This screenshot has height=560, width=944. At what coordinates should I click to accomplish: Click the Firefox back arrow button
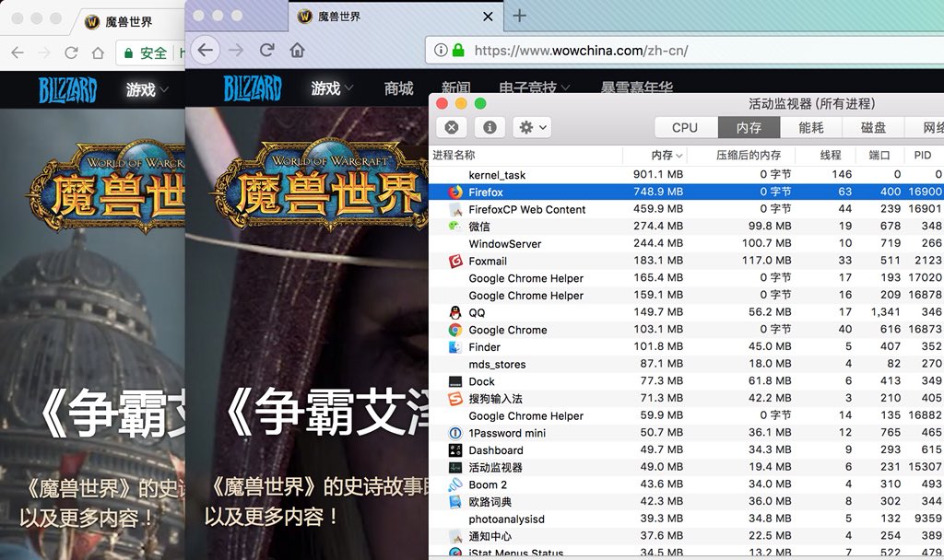pyautogui.click(x=206, y=50)
